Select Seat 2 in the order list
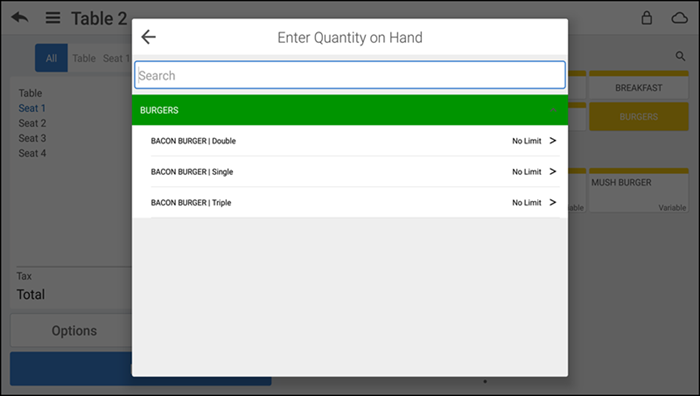The height and width of the screenshot is (396, 700). [32, 123]
